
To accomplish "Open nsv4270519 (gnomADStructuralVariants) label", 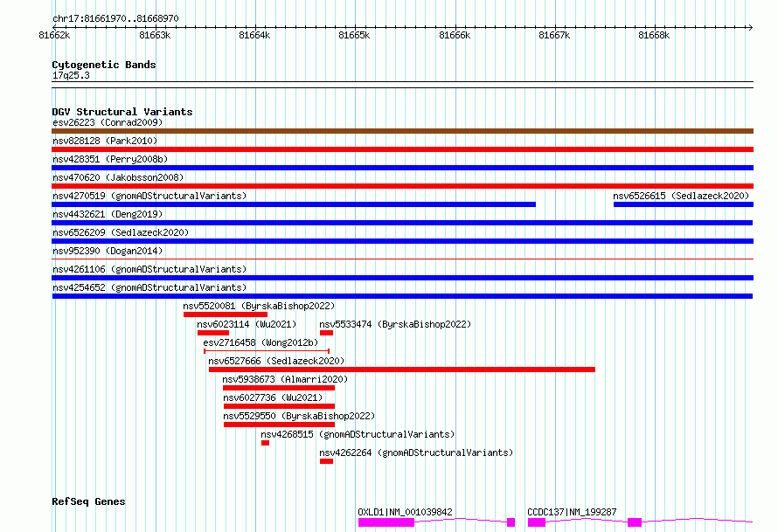I will click(x=149, y=196).
